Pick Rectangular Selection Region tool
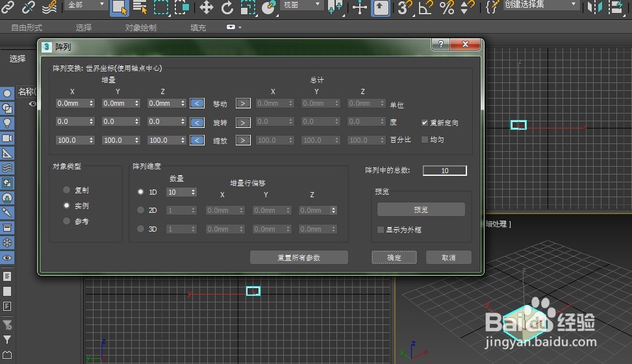 (161, 7)
